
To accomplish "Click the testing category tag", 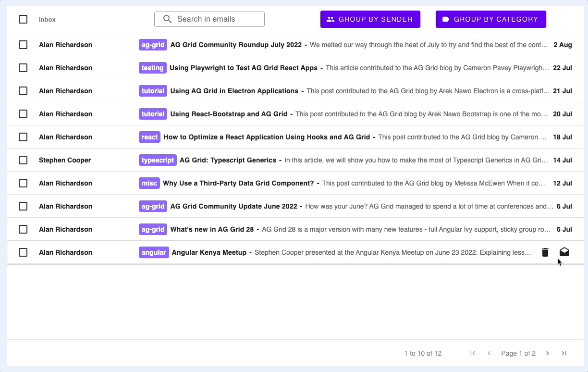I will (153, 68).
